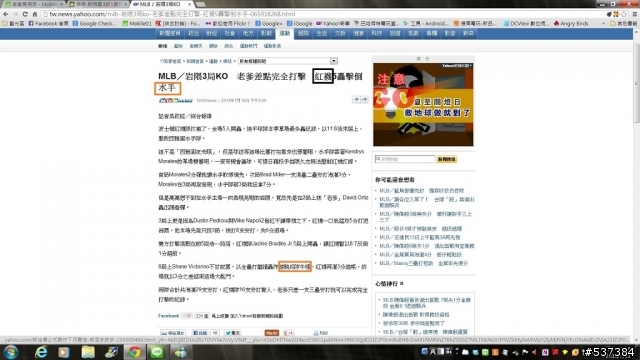Click the browser Forward arrow

[x=15, y=14]
